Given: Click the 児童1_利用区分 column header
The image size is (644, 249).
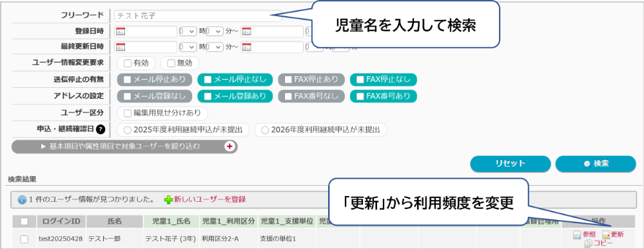Looking at the screenshot, I should click(x=229, y=221).
